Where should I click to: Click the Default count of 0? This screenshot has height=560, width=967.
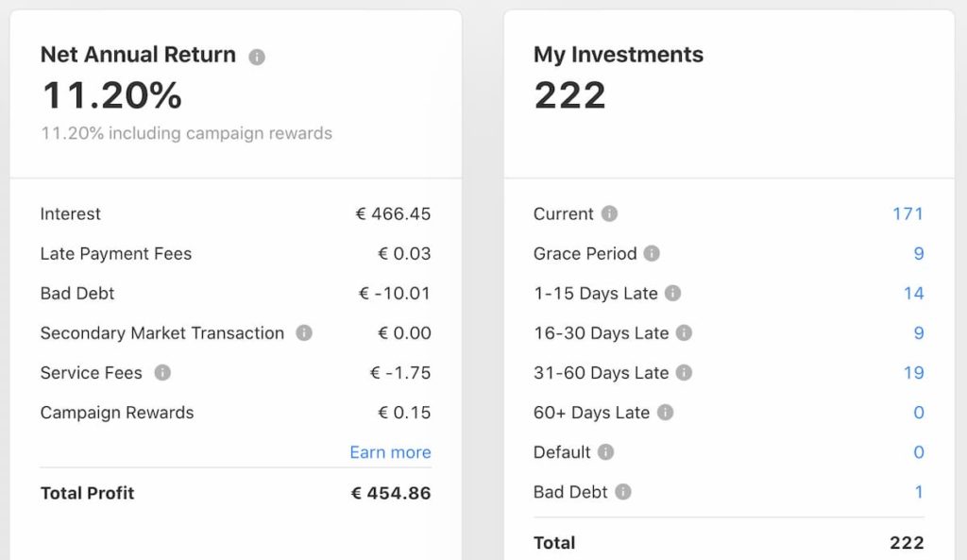[919, 452]
